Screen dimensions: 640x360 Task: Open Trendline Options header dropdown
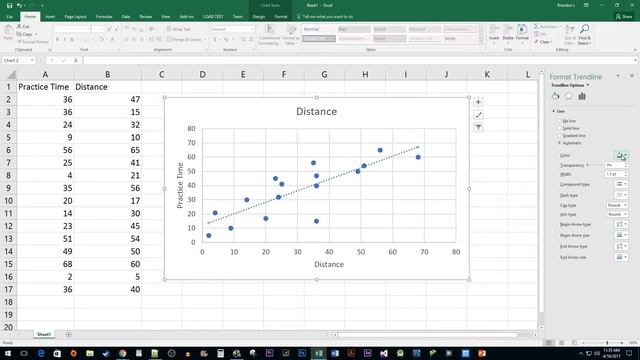(570, 85)
